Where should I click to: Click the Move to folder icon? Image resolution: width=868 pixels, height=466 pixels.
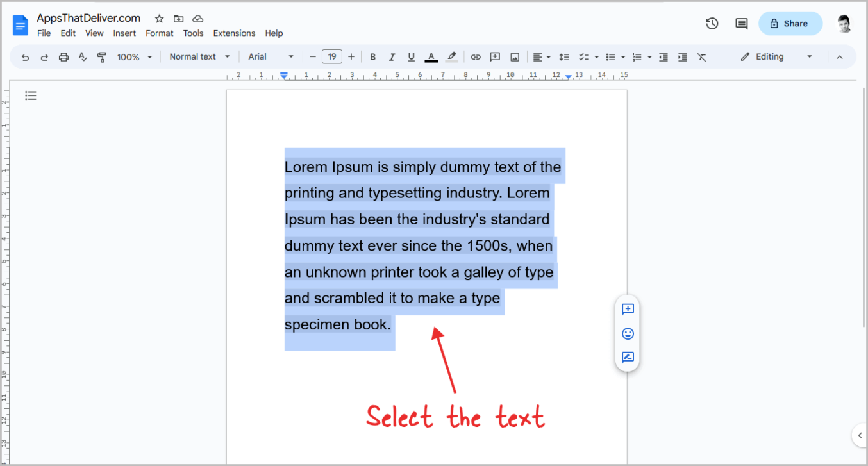tap(178, 19)
